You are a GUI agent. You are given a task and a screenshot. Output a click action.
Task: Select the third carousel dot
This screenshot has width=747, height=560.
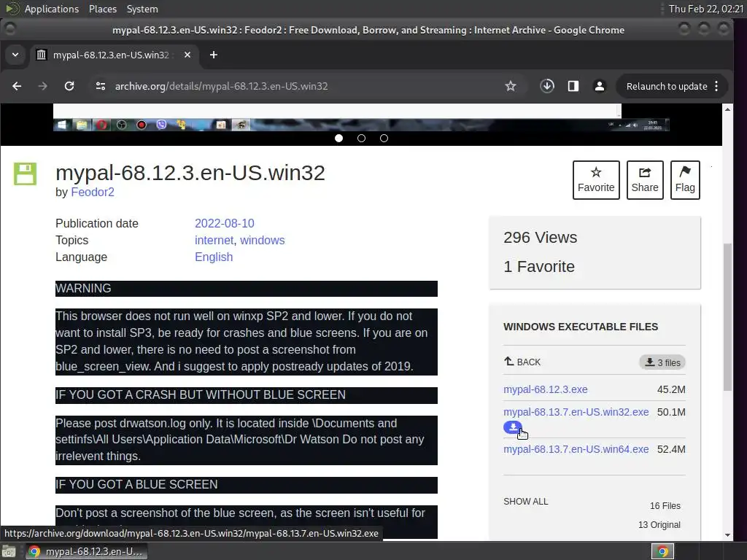(384, 138)
